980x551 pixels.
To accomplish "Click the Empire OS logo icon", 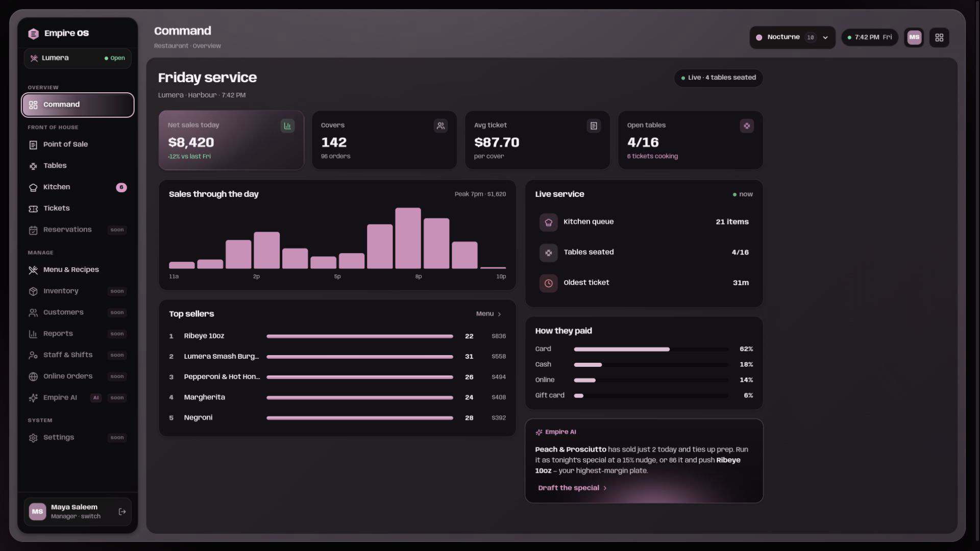I will (33, 34).
